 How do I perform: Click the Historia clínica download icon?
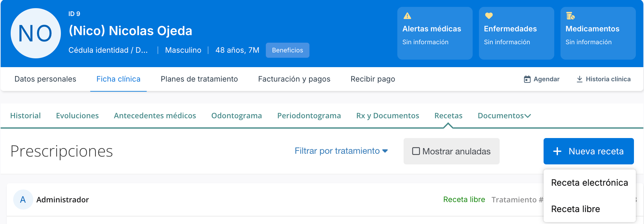(x=580, y=79)
